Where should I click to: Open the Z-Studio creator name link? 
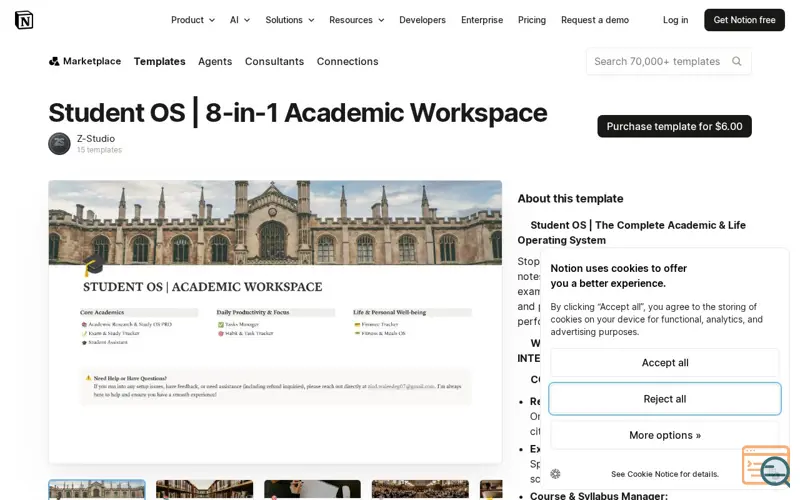[96, 139]
